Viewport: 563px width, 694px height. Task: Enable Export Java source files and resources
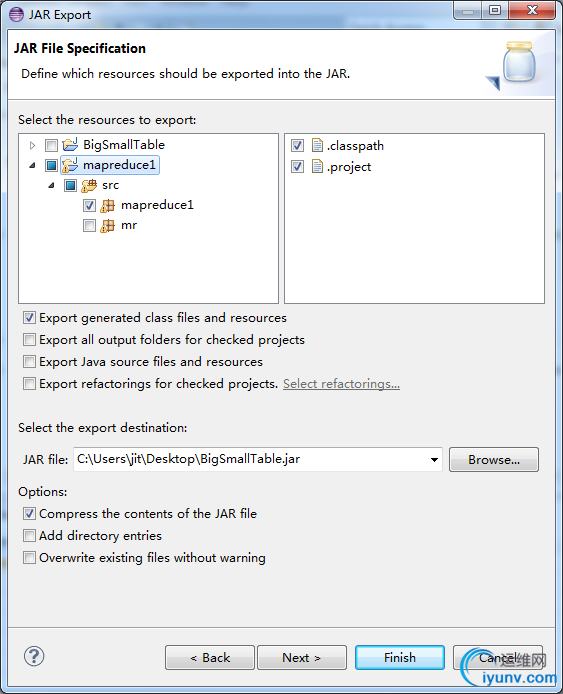(x=29, y=362)
